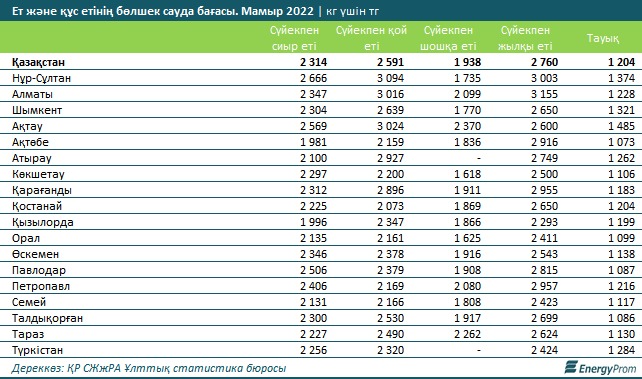
Task: Select the Алматы row label
Action: click(32, 94)
